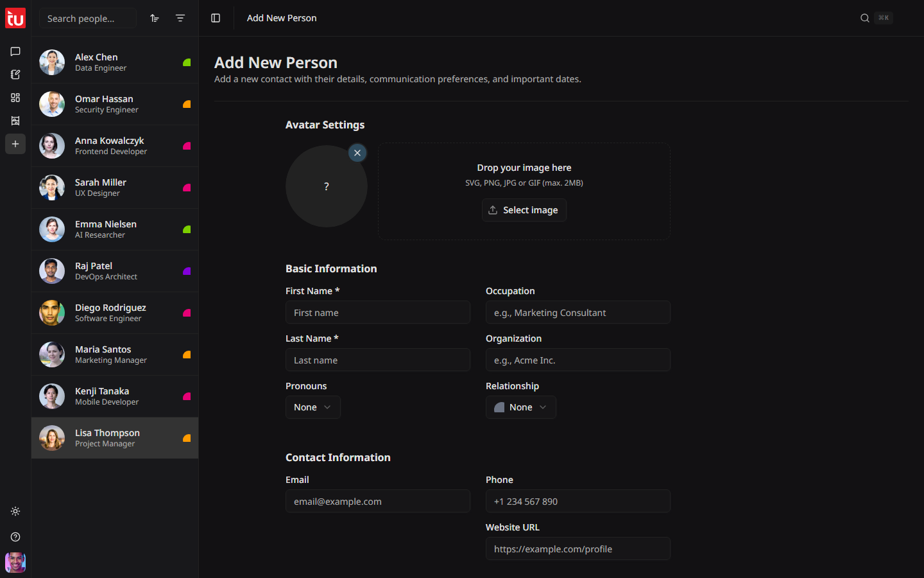Select Emma Nielsen in the people list
Screen dimensions: 924x578
pyautogui.click(x=115, y=229)
